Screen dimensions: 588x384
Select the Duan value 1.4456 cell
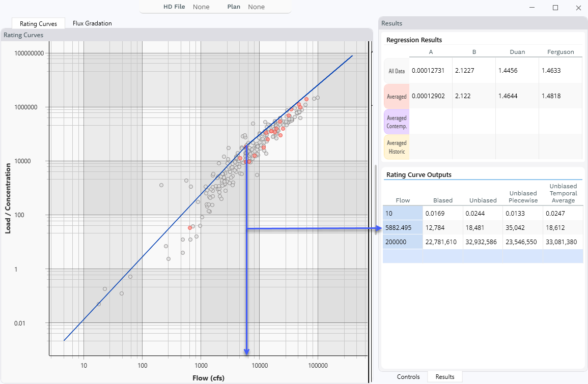(x=517, y=71)
